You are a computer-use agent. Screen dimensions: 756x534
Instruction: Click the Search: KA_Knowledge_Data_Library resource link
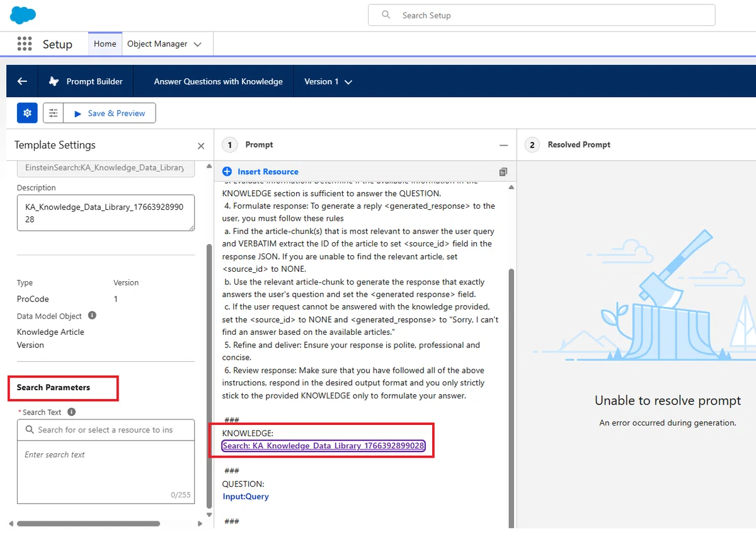click(324, 446)
